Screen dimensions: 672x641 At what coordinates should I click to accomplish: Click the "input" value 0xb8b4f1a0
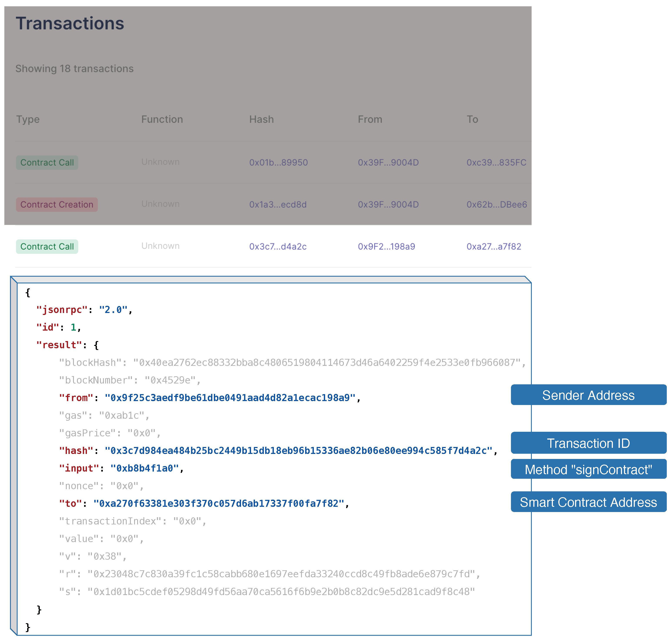[145, 468]
